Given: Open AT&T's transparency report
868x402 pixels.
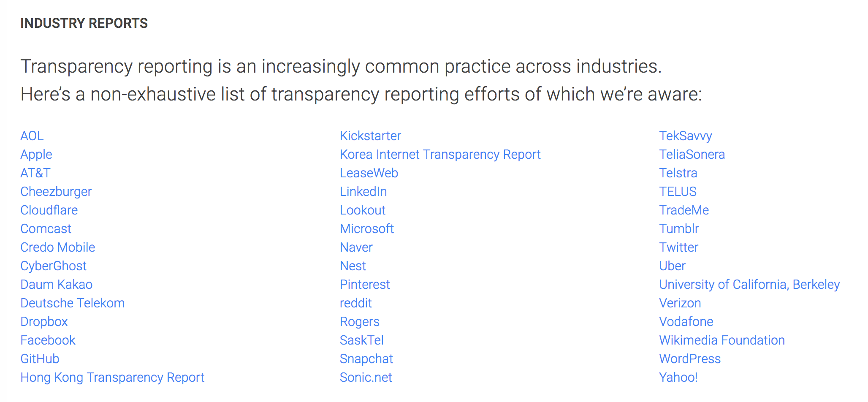Looking at the screenshot, I should pos(35,173).
